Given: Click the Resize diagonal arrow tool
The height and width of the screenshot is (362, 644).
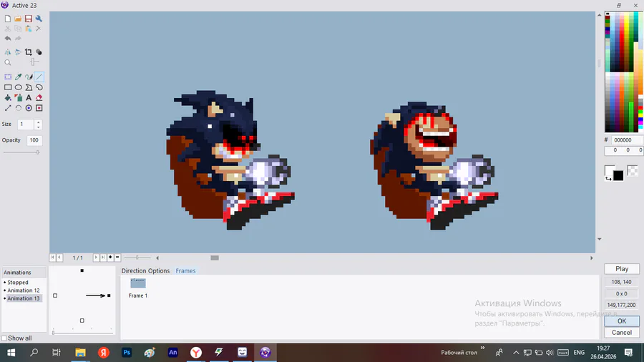Looking at the screenshot, I should 8,108.
